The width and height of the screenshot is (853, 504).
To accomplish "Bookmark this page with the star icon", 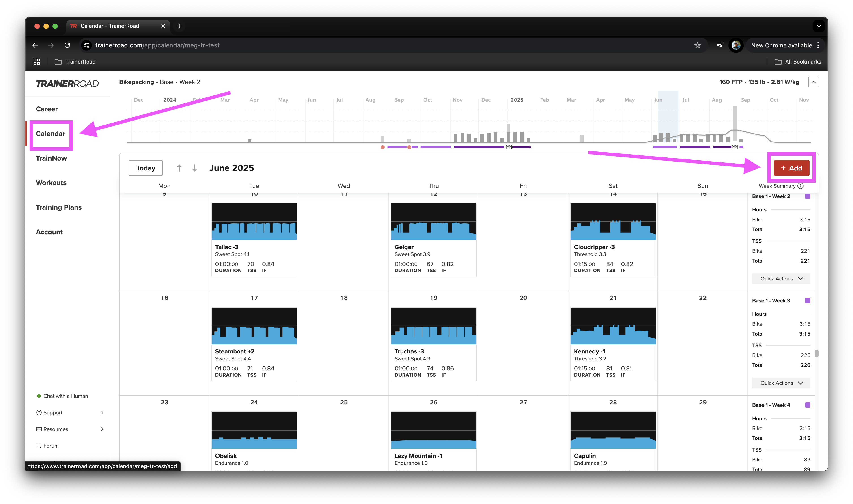I will pyautogui.click(x=698, y=45).
